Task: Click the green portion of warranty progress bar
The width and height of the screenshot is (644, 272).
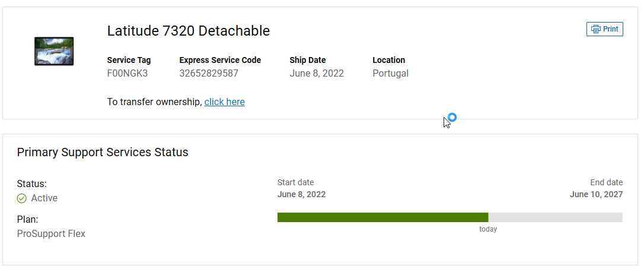Action: [383, 217]
